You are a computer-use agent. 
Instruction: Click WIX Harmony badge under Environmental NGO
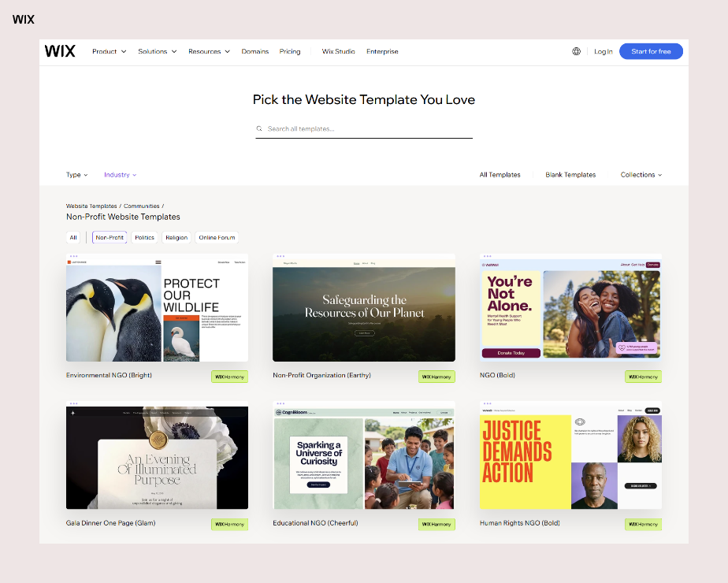point(229,377)
